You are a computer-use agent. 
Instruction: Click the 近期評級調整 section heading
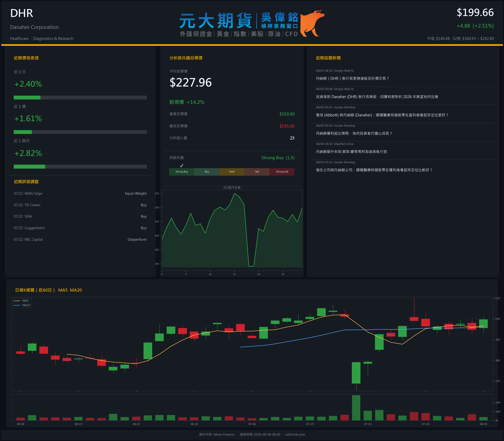[x=26, y=182]
